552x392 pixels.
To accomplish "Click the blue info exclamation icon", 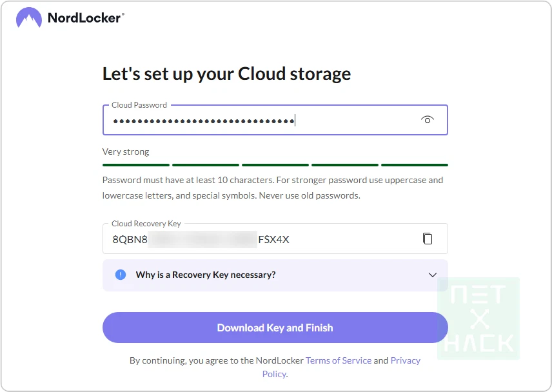I will [x=121, y=275].
